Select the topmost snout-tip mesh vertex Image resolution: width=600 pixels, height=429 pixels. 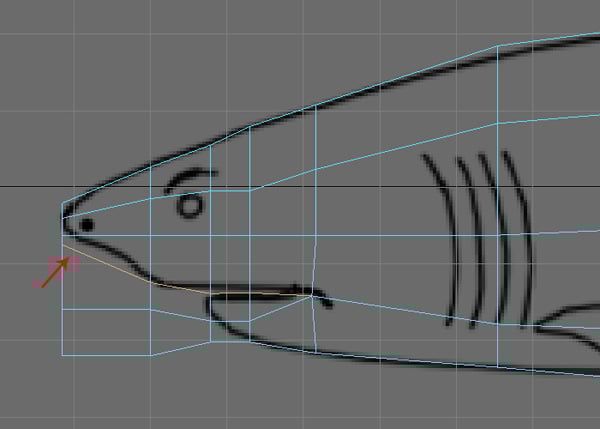pos(62,203)
